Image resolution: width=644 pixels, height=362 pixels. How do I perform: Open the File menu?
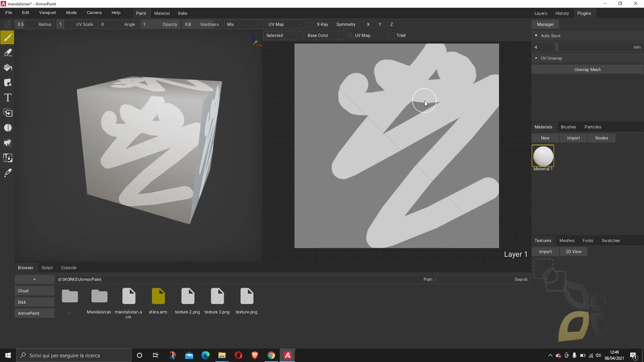9,13
